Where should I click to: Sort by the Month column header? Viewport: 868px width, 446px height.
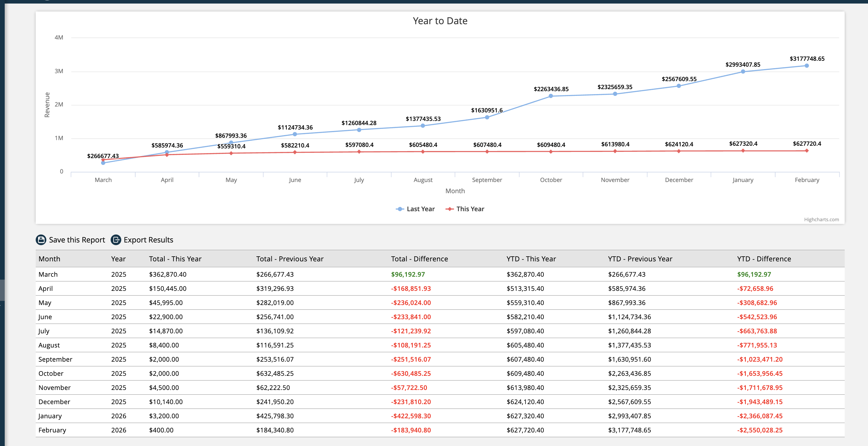pos(49,259)
